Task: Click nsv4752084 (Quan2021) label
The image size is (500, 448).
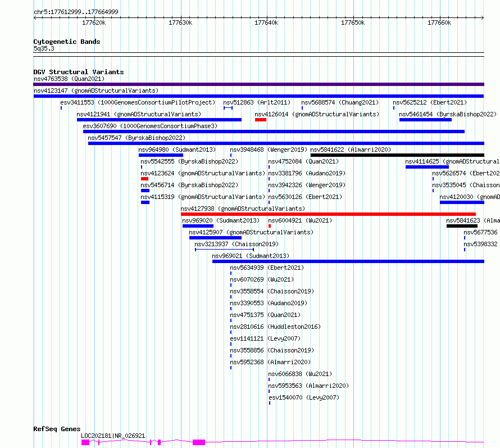Action: [x=303, y=161]
